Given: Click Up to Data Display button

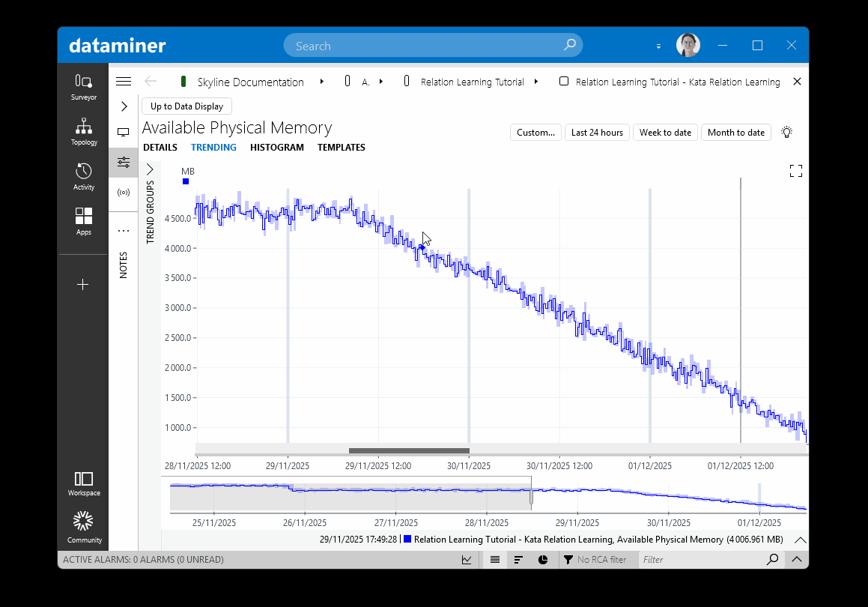Looking at the screenshot, I should point(187,106).
